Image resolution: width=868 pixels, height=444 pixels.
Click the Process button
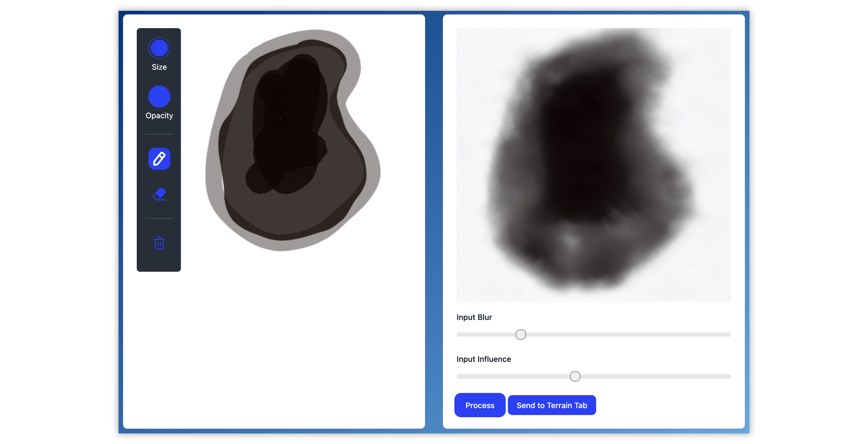480,405
